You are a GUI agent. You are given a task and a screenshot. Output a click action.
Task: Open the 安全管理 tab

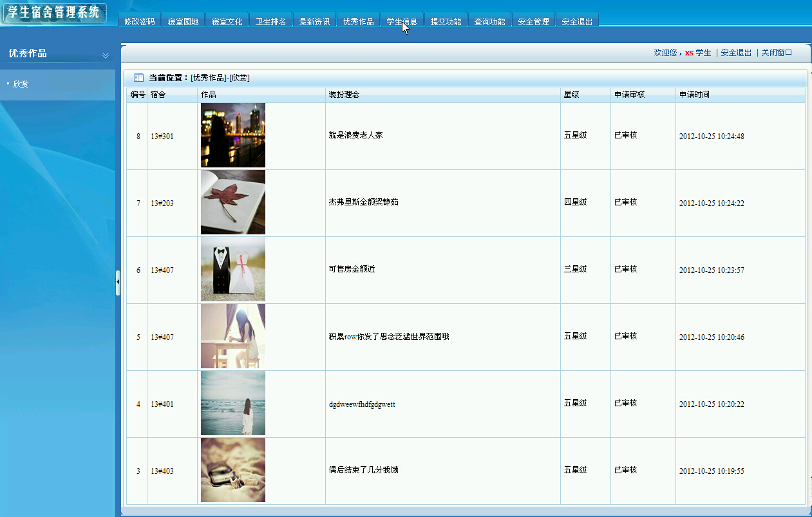pyautogui.click(x=533, y=21)
